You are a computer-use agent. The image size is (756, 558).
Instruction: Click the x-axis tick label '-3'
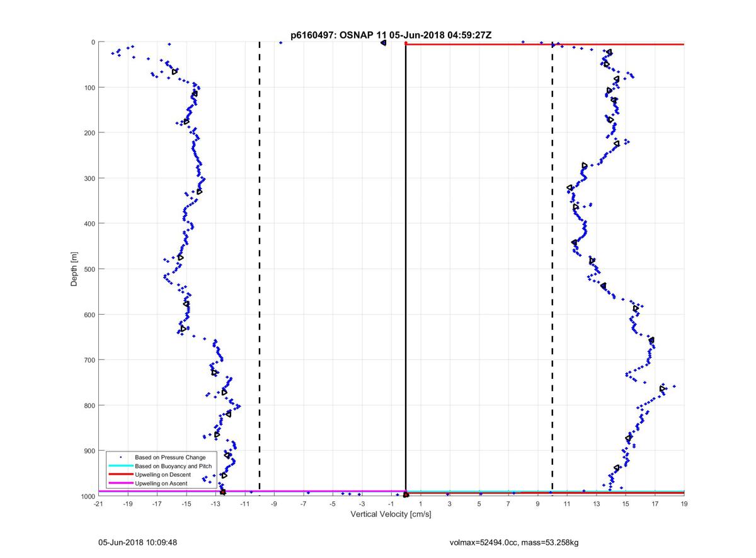tap(362, 504)
